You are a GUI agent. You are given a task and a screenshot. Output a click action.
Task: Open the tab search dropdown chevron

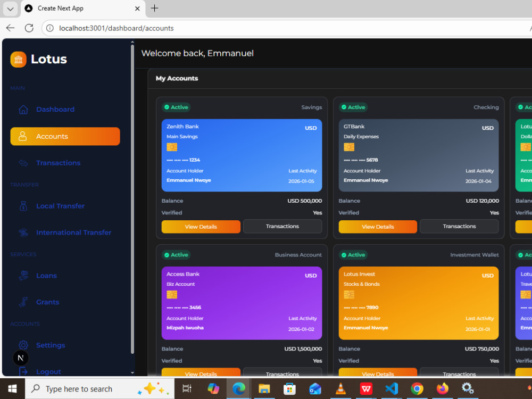pyautogui.click(x=10, y=9)
